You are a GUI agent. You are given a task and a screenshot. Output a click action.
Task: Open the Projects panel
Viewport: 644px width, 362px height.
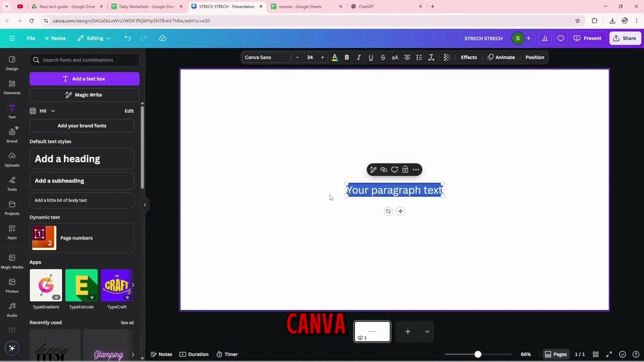click(x=12, y=208)
